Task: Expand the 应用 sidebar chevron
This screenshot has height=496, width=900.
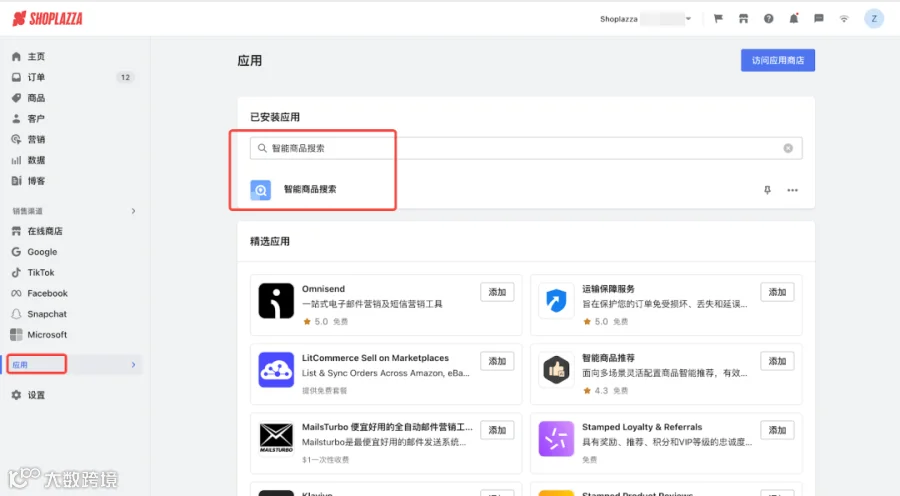Action: pyautogui.click(x=133, y=365)
